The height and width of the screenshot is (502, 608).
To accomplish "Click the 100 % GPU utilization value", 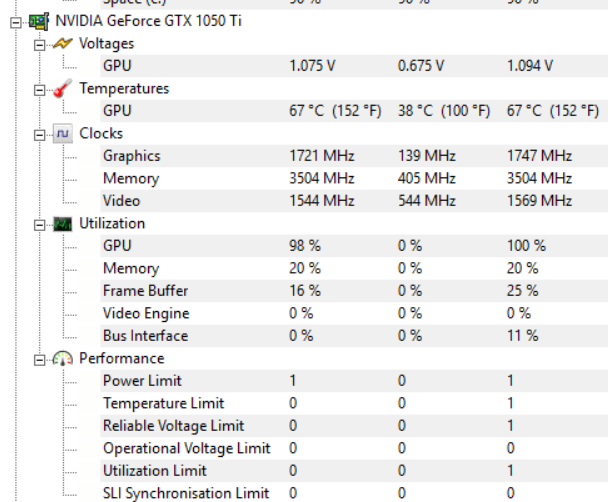I will tap(526, 246).
